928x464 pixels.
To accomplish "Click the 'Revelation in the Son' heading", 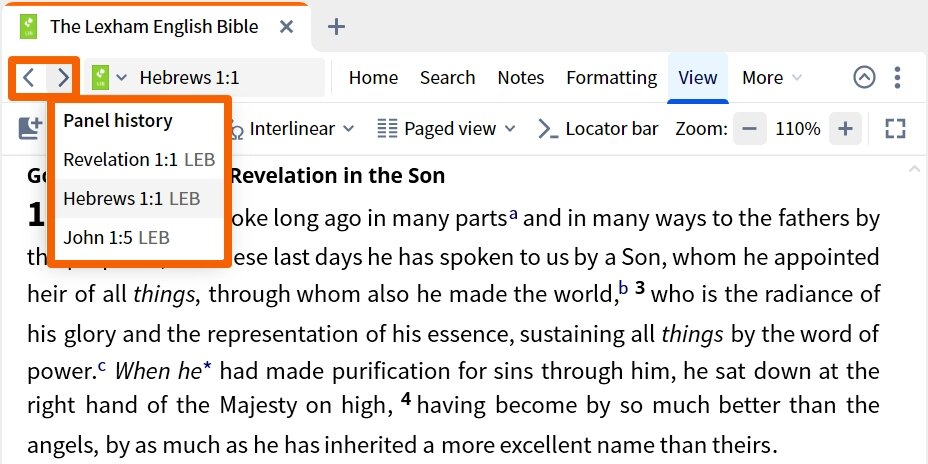I will click(x=337, y=176).
